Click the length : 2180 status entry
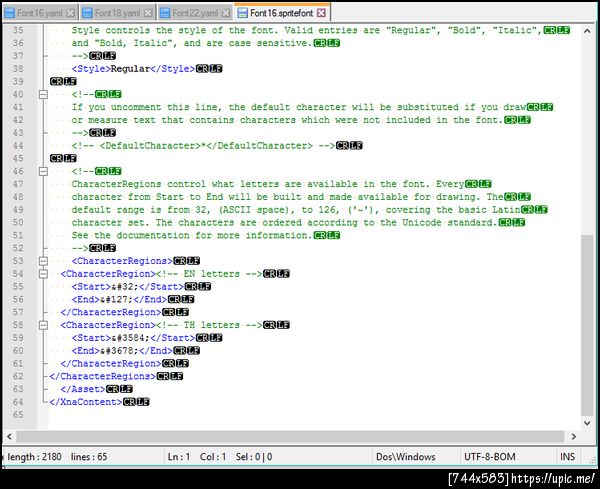 [x=34, y=457]
